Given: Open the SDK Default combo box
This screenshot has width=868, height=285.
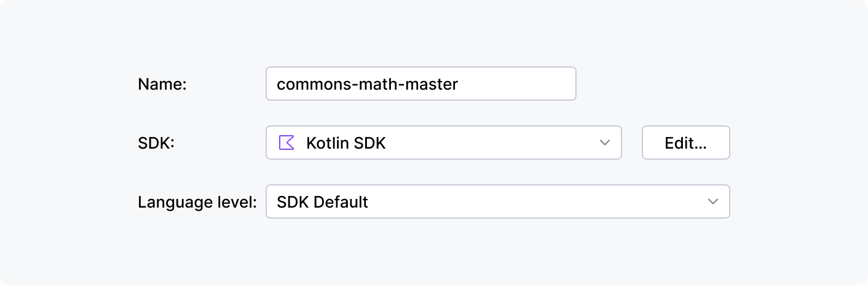Looking at the screenshot, I should pyautogui.click(x=497, y=201).
